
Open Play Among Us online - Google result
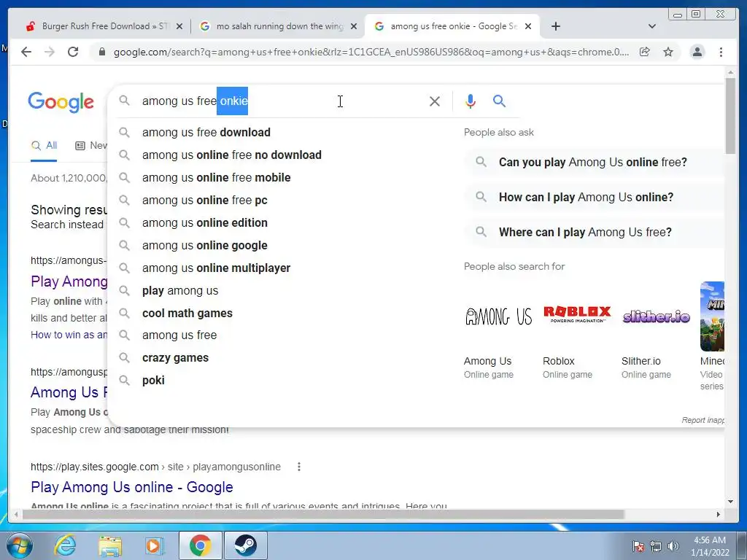(132, 487)
